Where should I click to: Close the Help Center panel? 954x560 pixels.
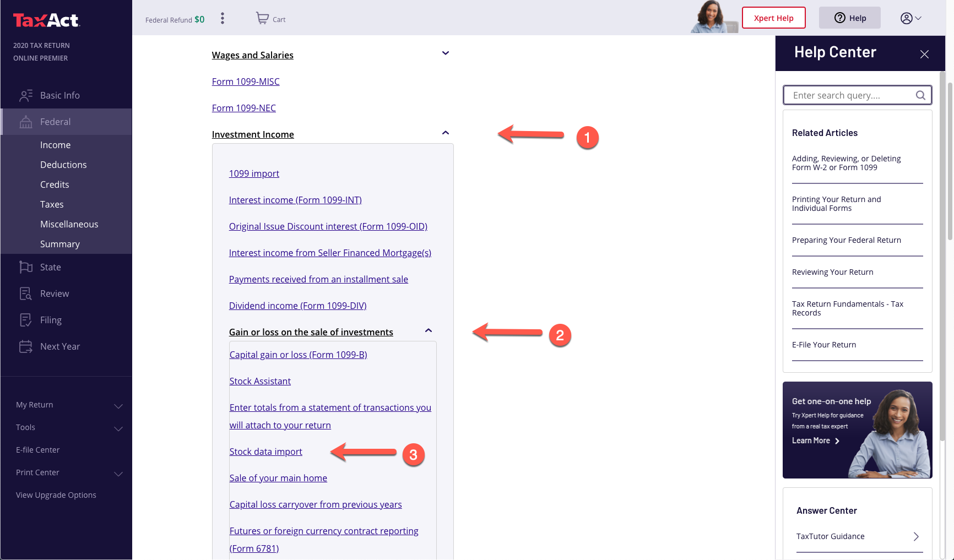(x=924, y=54)
